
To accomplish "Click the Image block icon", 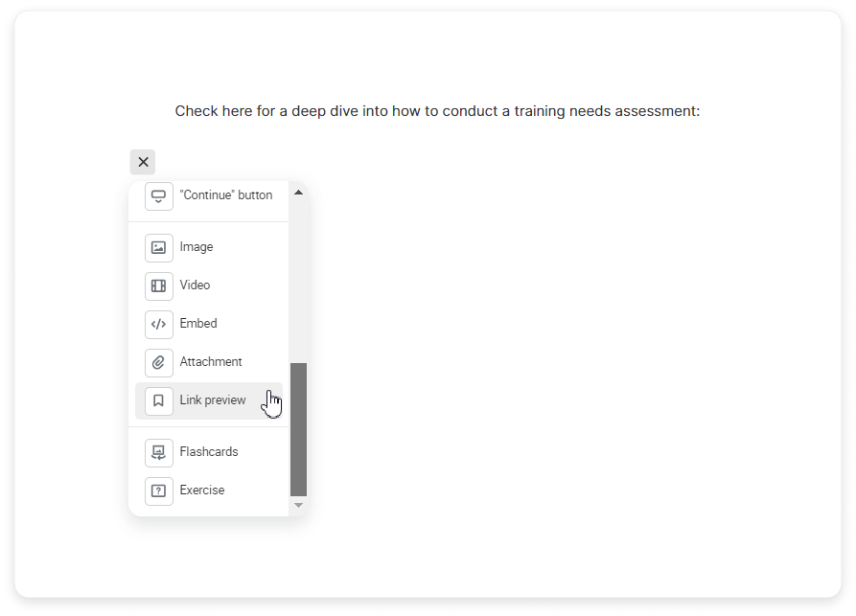I will pos(159,247).
